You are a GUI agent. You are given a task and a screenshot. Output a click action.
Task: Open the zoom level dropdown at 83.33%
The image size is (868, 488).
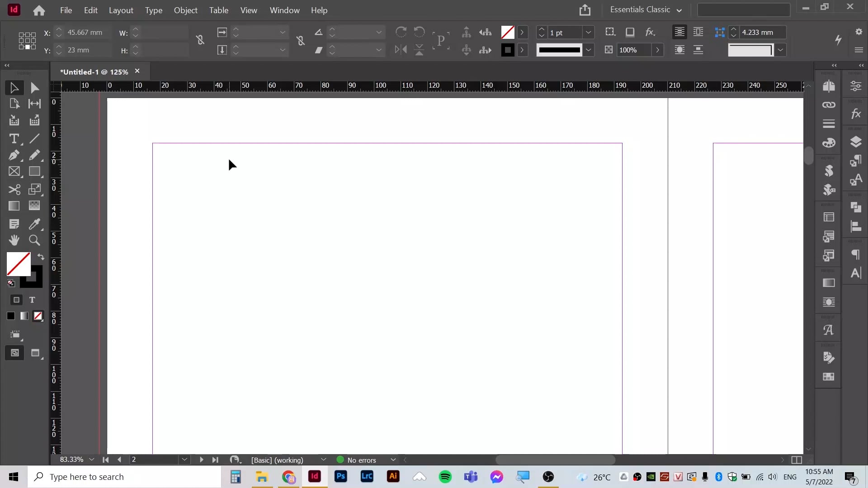(92, 460)
